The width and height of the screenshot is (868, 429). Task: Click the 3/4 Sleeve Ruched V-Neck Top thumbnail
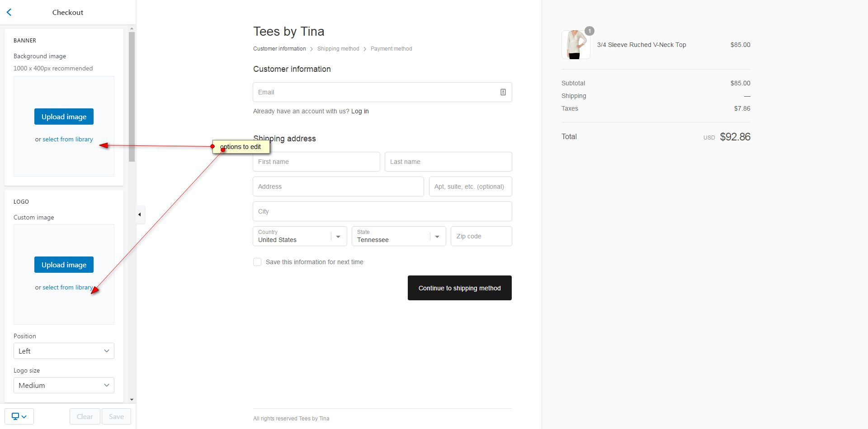pyautogui.click(x=576, y=45)
